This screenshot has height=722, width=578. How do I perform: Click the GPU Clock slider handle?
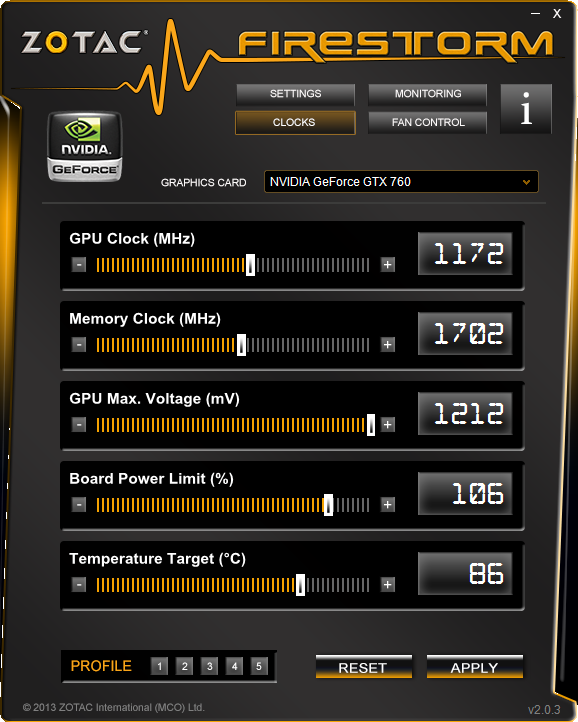pos(250,265)
